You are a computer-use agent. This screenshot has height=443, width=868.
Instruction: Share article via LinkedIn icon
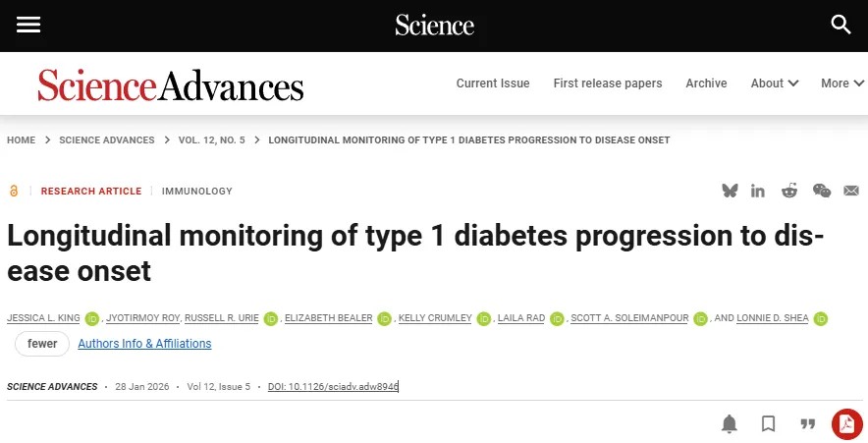click(758, 191)
